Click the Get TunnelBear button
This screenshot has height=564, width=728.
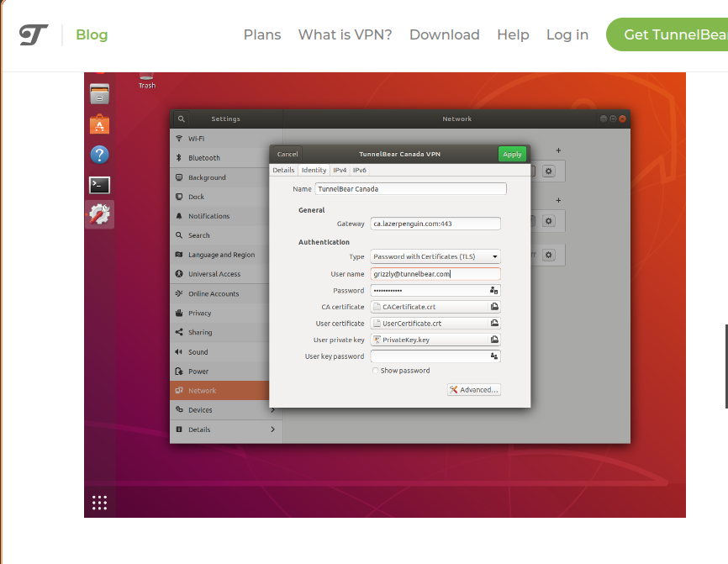pos(667,34)
